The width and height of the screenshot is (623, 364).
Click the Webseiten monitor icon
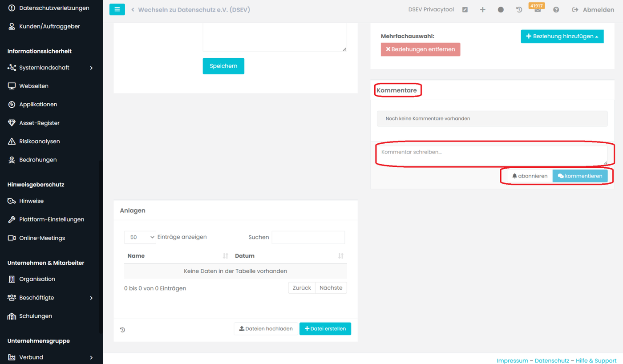coord(12,86)
